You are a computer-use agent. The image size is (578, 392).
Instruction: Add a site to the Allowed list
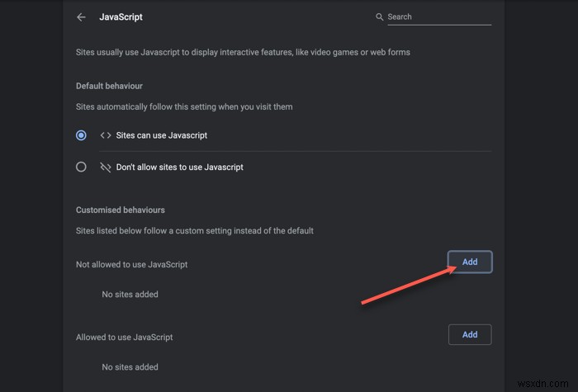tap(470, 334)
